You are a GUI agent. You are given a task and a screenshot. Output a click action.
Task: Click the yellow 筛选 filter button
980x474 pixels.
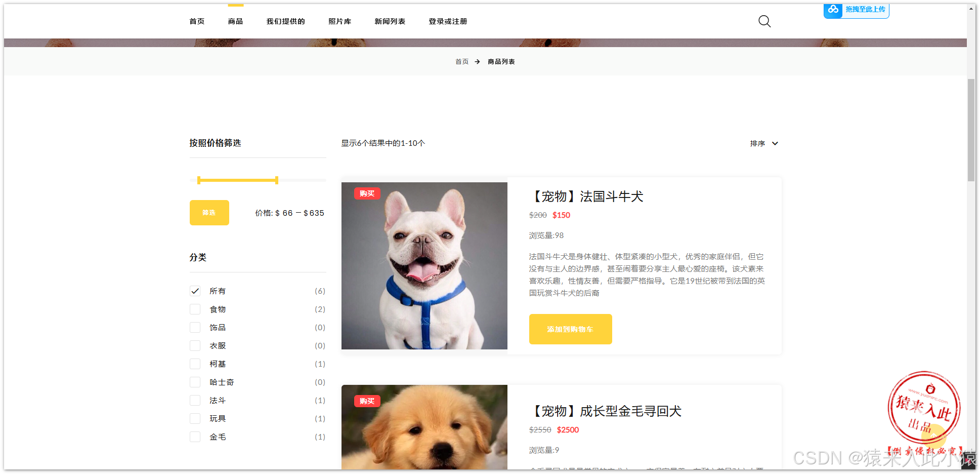coord(209,213)
